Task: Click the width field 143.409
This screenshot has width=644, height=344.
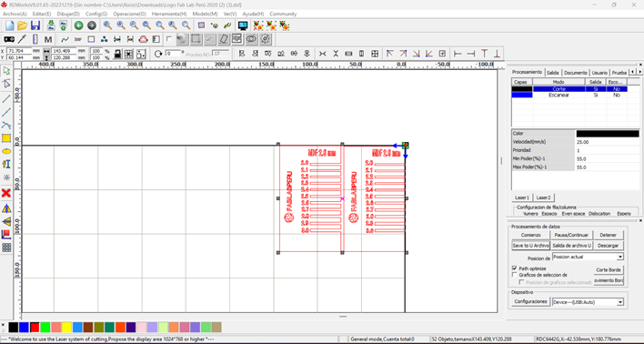Action: coord(64,51)
